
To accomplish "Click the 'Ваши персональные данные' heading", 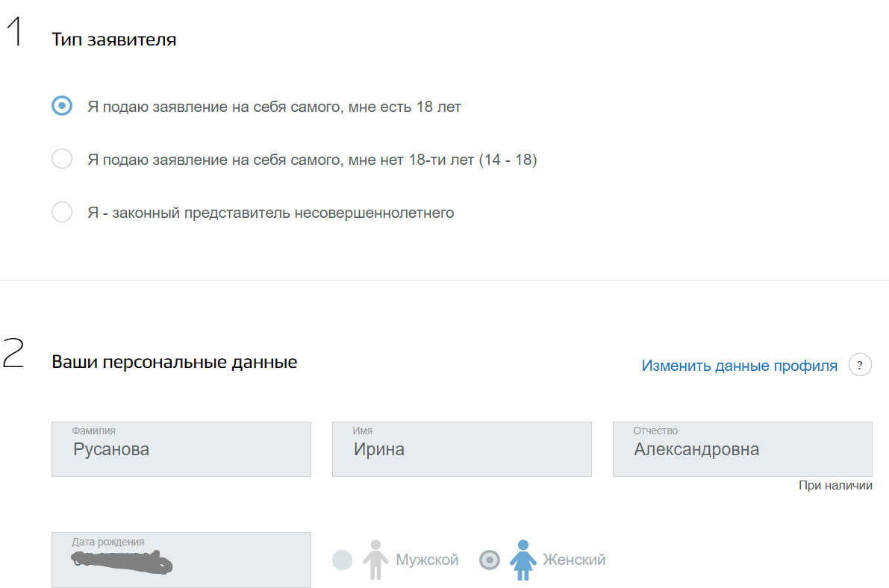I will tap(175, 363).
